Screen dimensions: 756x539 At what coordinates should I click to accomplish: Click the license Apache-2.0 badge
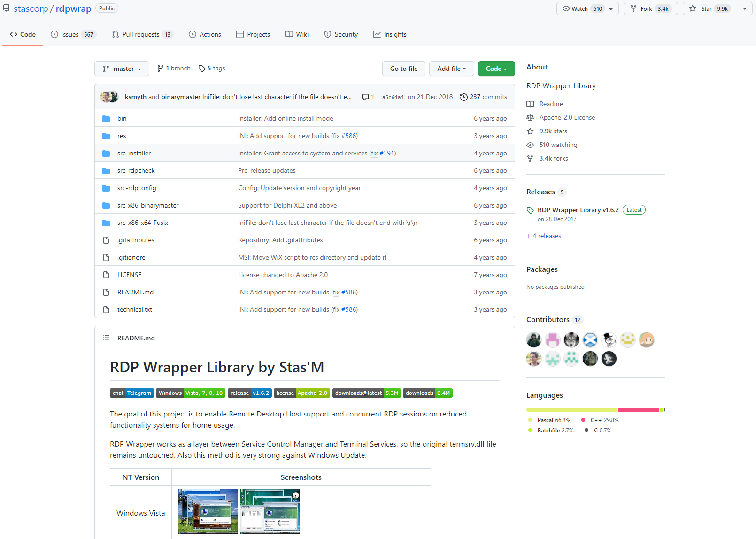click(x=302, y=393)
